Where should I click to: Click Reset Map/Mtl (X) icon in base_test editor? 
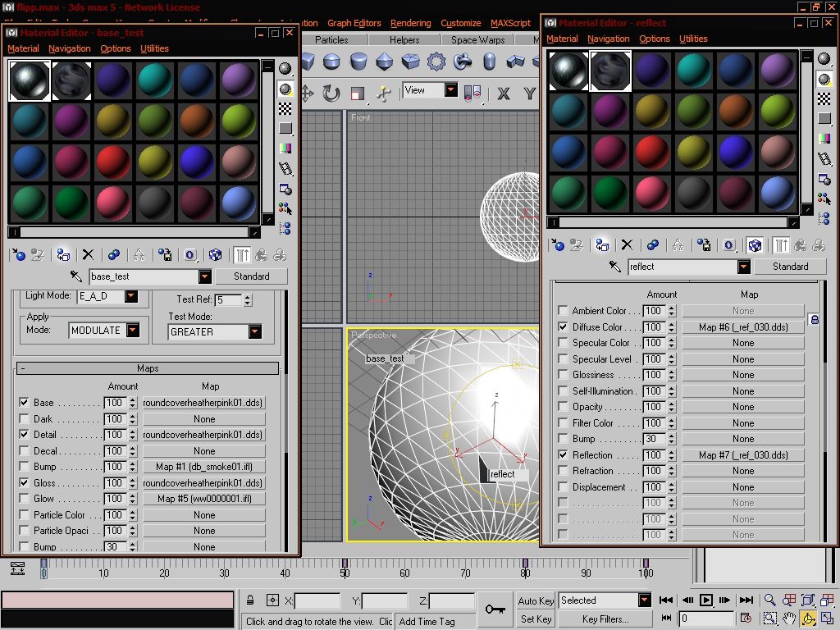click(x=88, y=255)
